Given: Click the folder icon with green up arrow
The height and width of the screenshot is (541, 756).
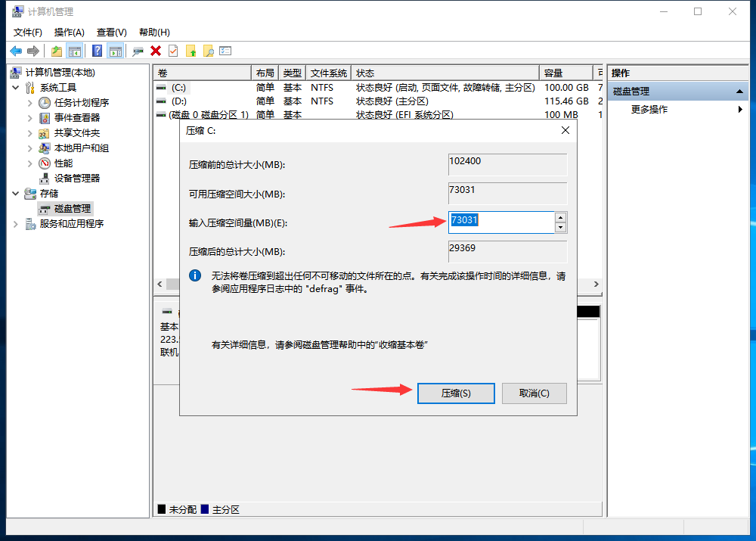Looking at the screenshot, I should click(x=193, y=51).
